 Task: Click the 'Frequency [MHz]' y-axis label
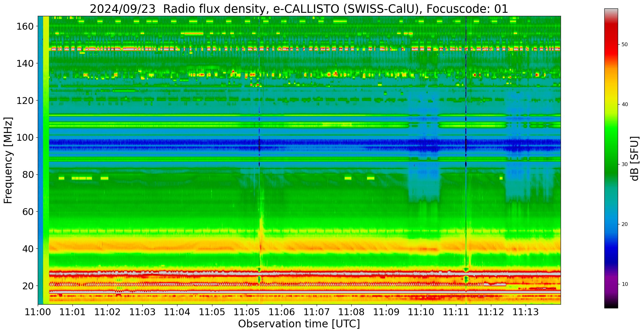click(x=8, y=160)
